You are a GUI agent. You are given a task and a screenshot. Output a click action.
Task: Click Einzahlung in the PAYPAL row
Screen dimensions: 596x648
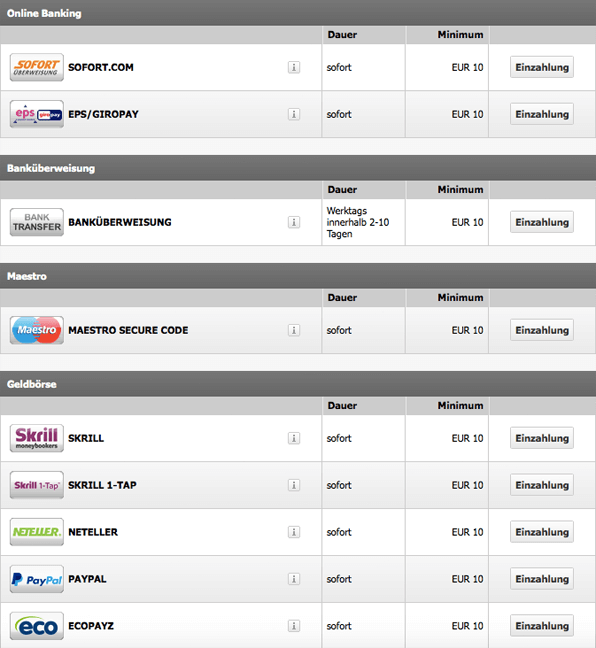point(542,579)
